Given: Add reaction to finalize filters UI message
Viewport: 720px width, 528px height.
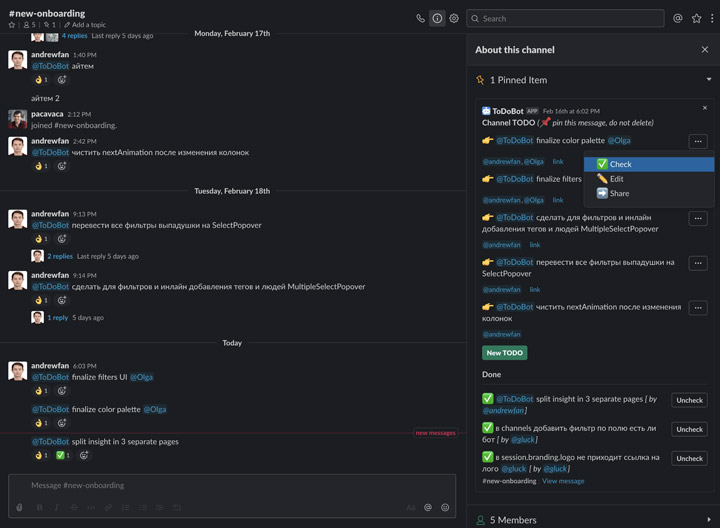Looking at the screenshot, I should click(x=62, y=391).
